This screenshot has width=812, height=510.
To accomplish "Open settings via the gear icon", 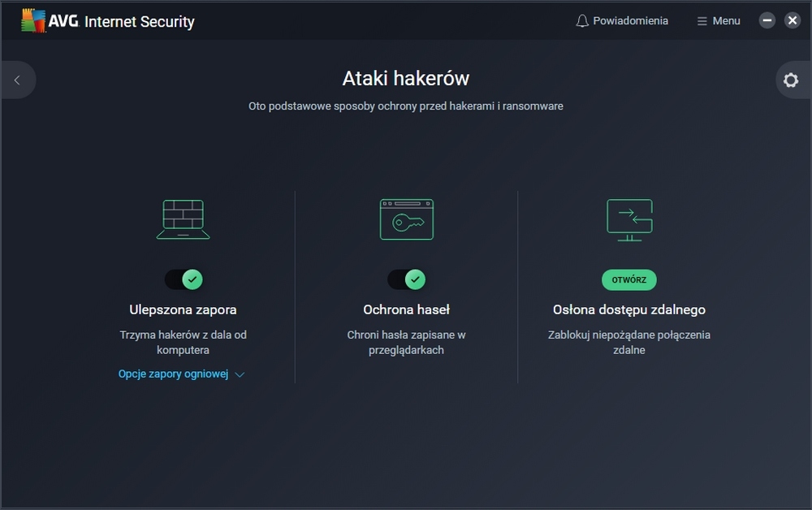I will [791, 80].
